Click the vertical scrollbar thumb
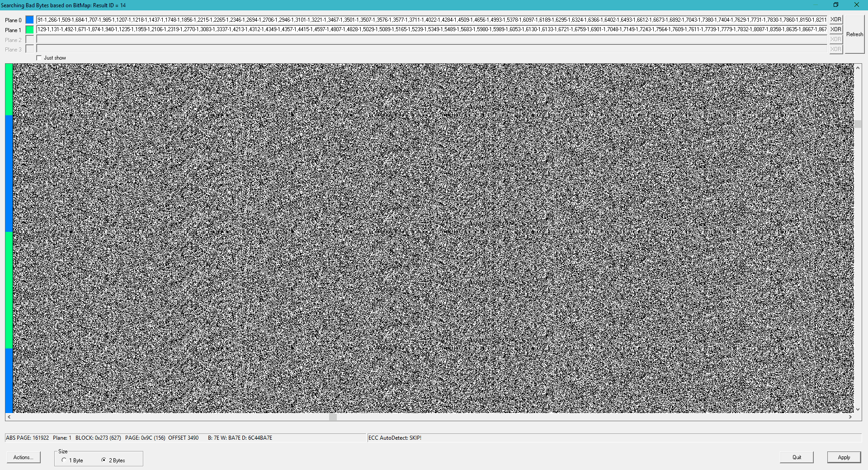The height and width of the screenshot is (470, 868). [x=858, y=124]
